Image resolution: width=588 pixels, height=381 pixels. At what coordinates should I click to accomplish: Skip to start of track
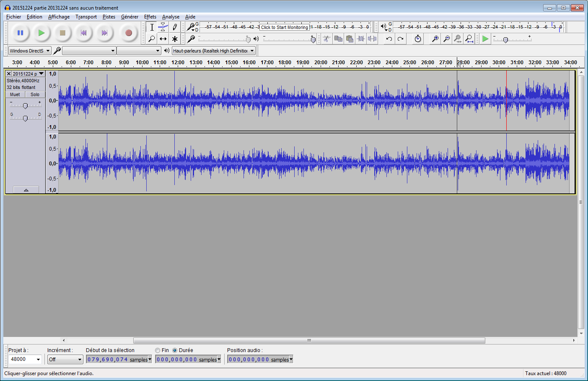point(83,33)
